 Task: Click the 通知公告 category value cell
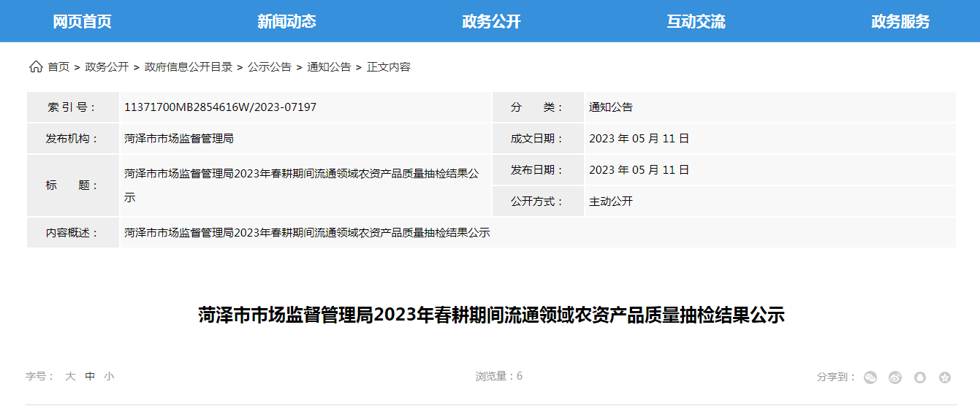point(770,107)
